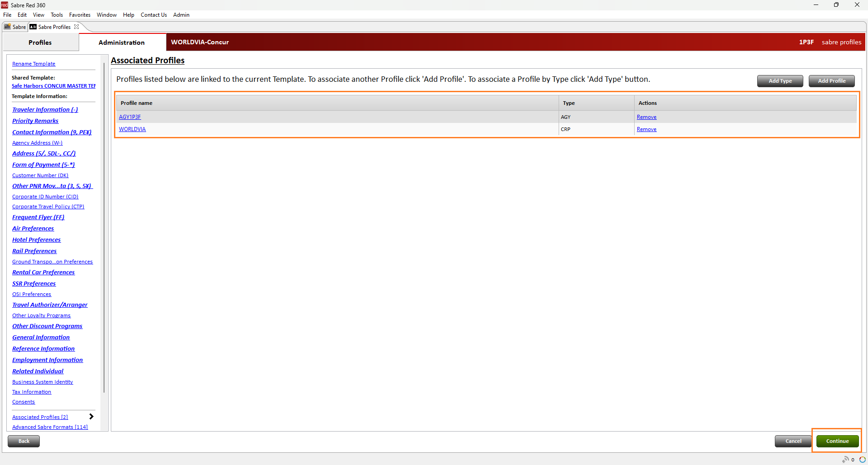Go to Traveler Information section
Screen dimensions: 868x465
[x=45, y=109]
